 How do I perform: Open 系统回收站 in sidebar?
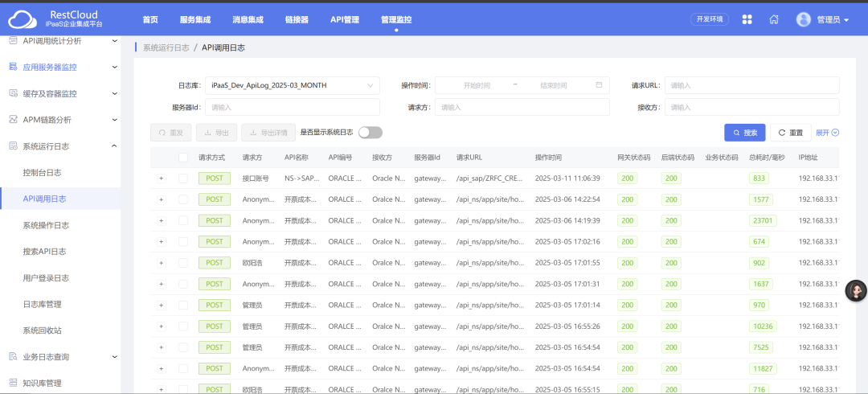[x=42, y=330]
